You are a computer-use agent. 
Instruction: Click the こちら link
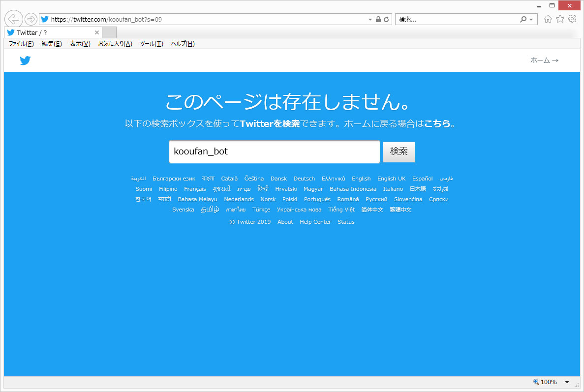point(437,123)
